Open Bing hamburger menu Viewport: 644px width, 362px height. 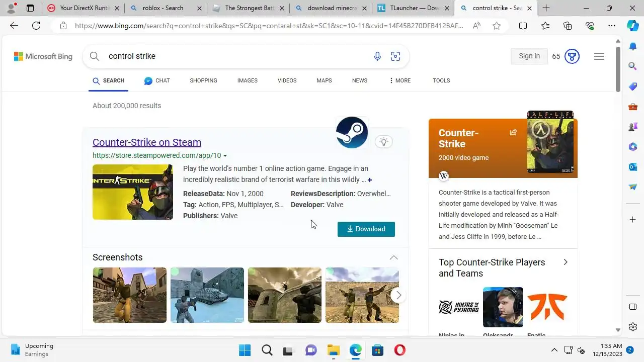[599, 56]
